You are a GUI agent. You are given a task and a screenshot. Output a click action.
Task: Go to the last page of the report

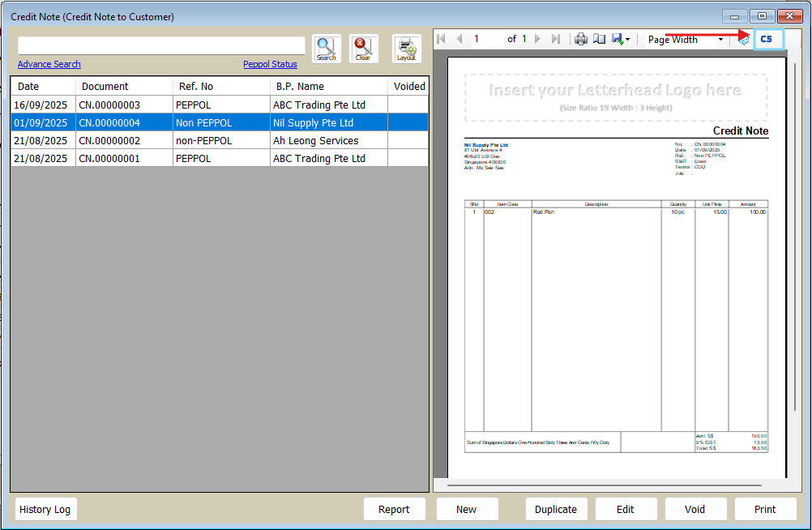tap(556, 39)
